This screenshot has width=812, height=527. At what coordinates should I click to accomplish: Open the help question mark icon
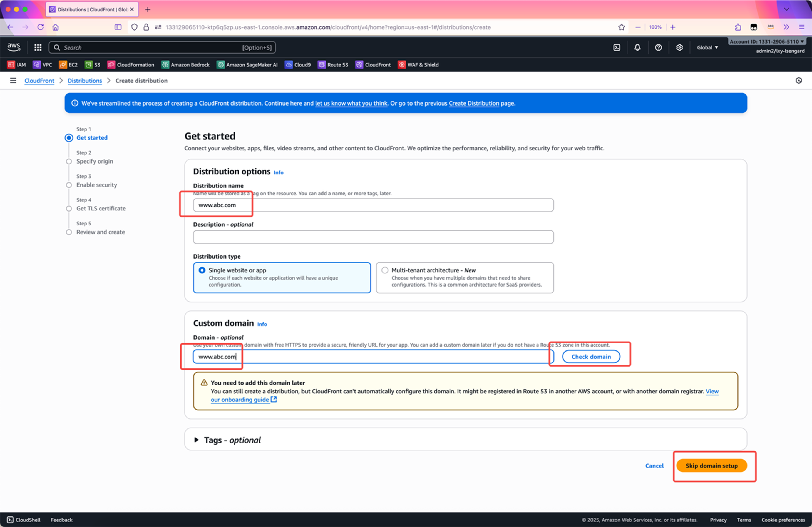click(x=658, y=47)
